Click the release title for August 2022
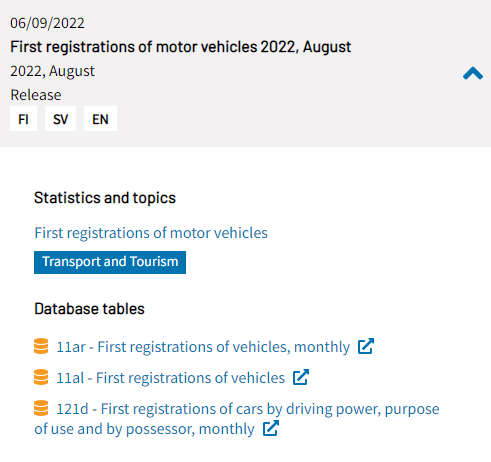This screenshot has height=462, width=491. (x=180, y=47)
